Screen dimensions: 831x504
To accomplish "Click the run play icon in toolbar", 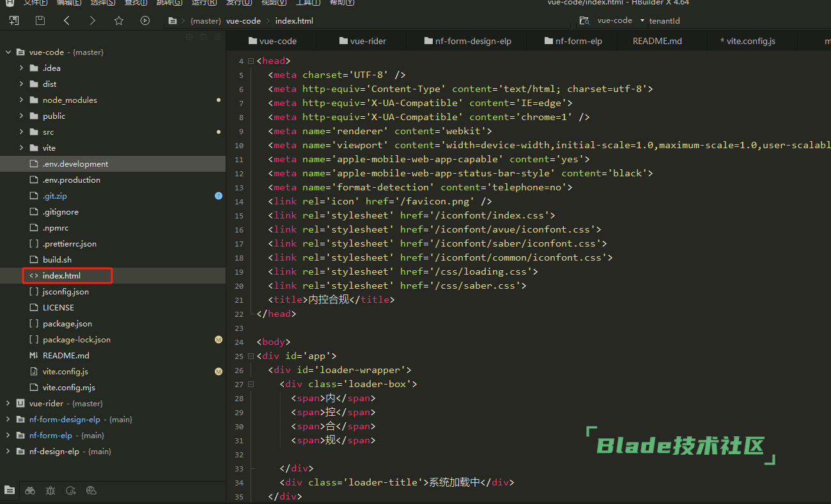I will click(145, 20).
